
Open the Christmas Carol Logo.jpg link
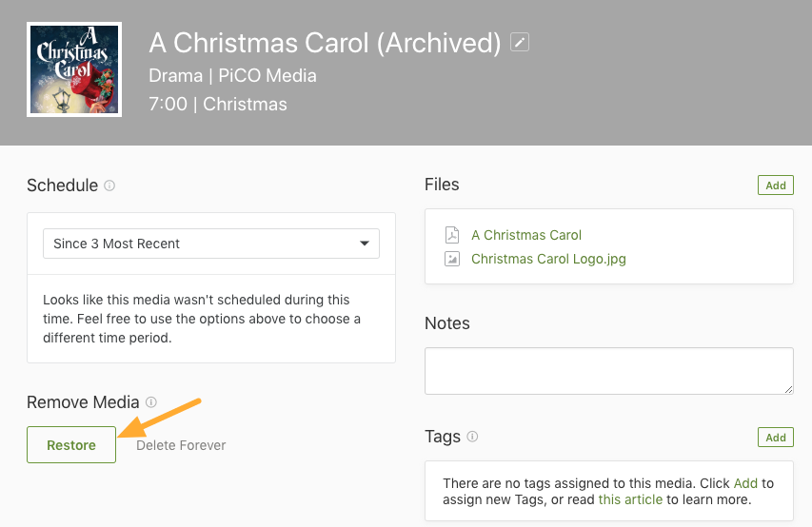tap(548, 259)
